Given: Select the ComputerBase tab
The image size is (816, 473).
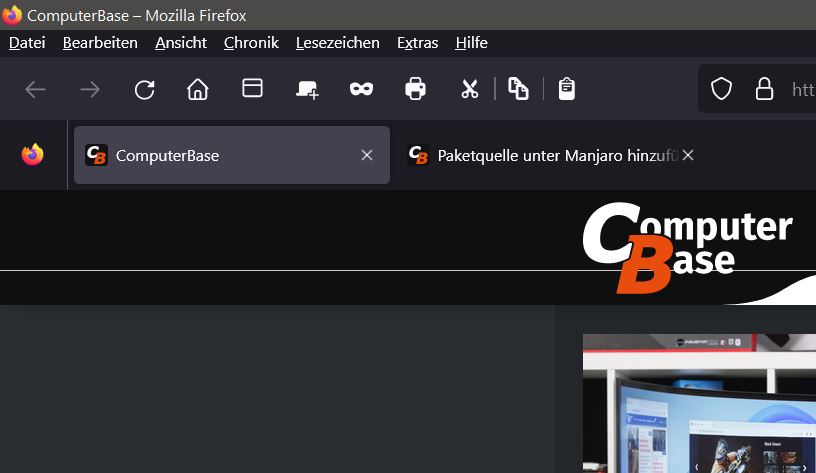Looking at the screenshot, I should pos(232,155).
